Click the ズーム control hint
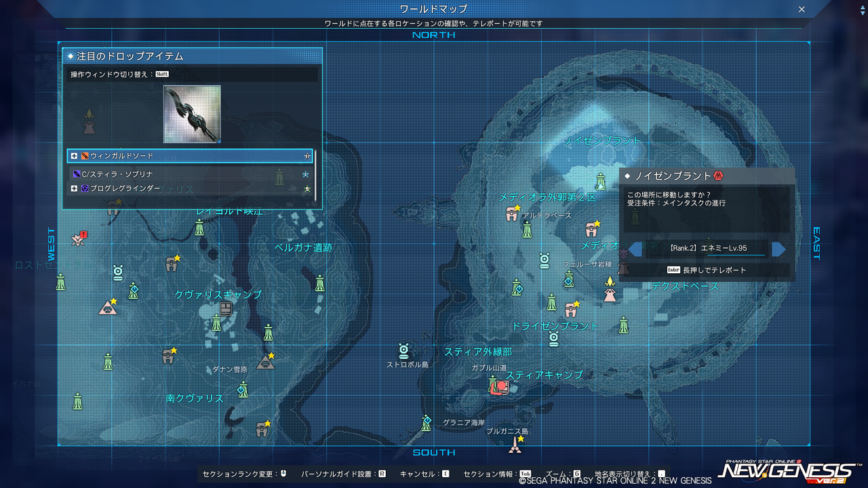 point(563,474)
